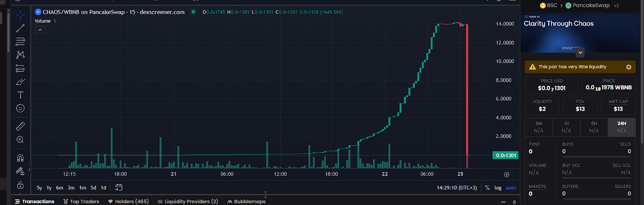Set chart range to 1y
The image size is (644, 205).
point(49,188)
